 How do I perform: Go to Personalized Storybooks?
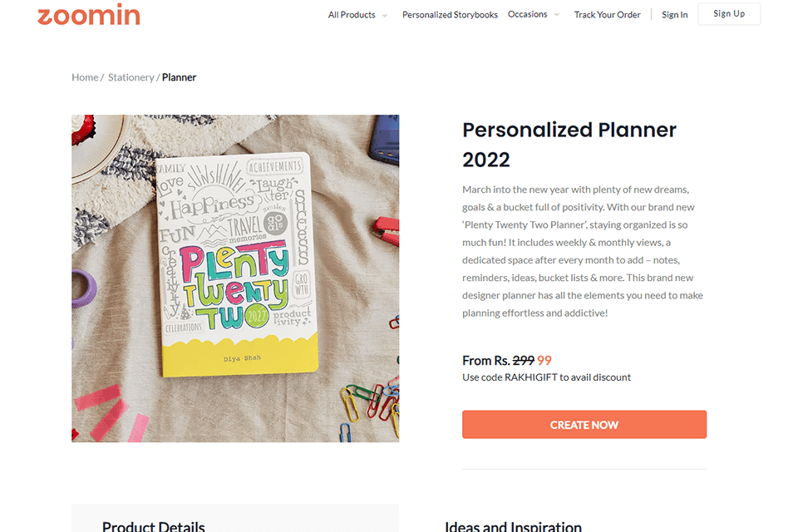[450, 15]
